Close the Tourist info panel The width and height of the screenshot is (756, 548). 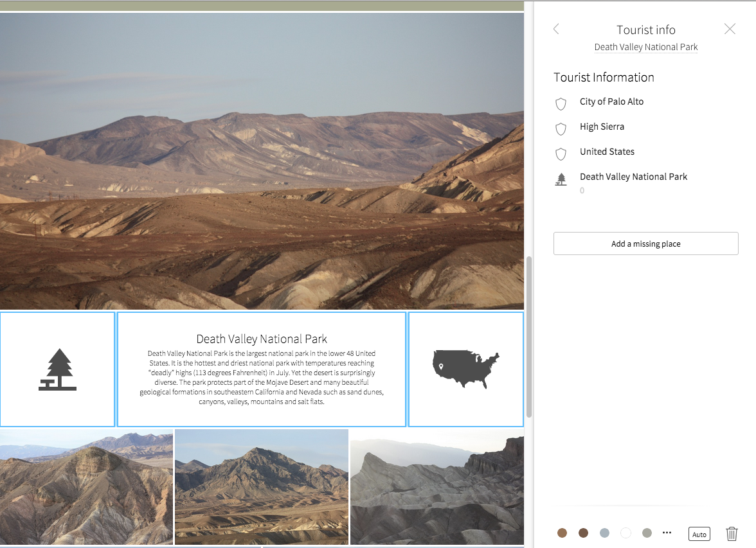pos(730,29)
